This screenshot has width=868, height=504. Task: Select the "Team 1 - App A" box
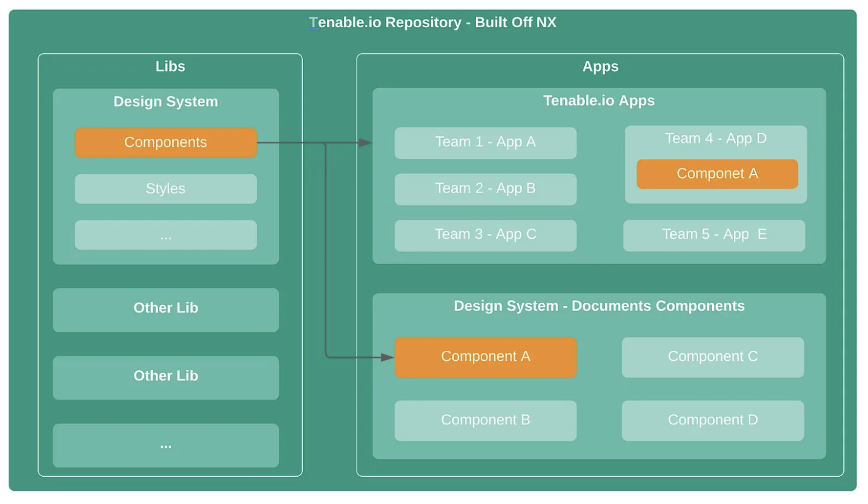(486, 143)
